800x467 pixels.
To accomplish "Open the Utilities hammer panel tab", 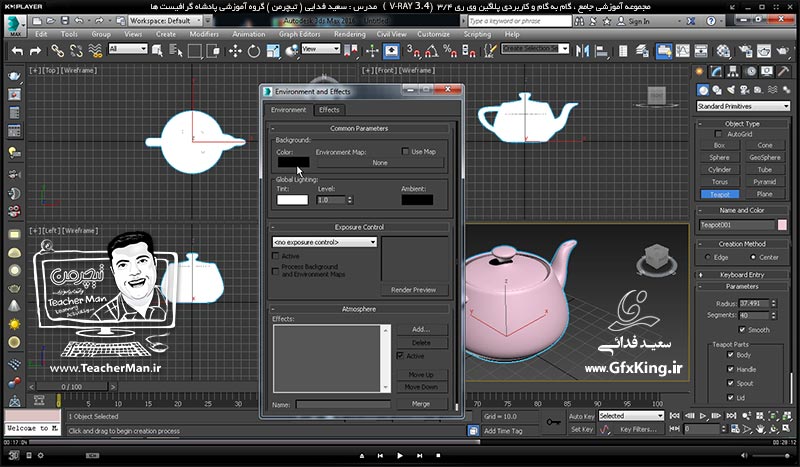I will (x=783, y=71).
